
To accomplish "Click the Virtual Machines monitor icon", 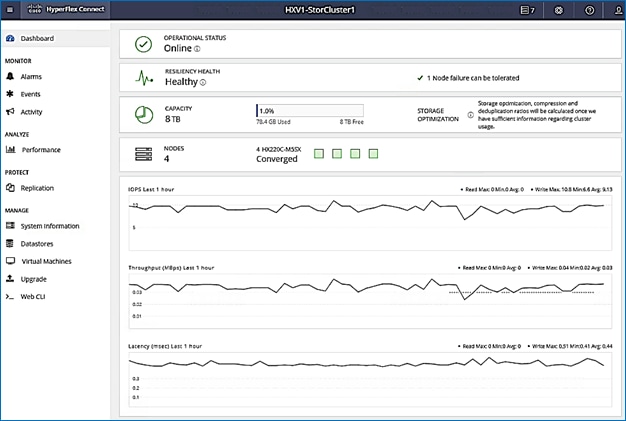I will (x=10, y=261).
